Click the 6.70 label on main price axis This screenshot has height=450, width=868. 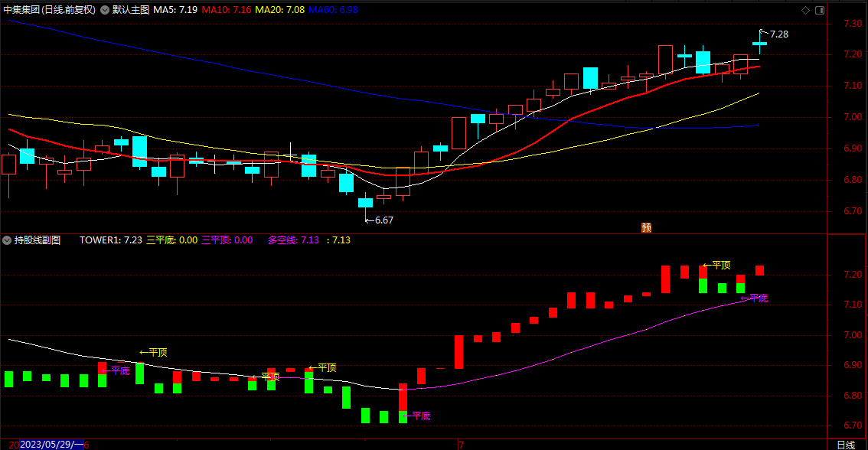pyautogui.click(x=853, y=211)
